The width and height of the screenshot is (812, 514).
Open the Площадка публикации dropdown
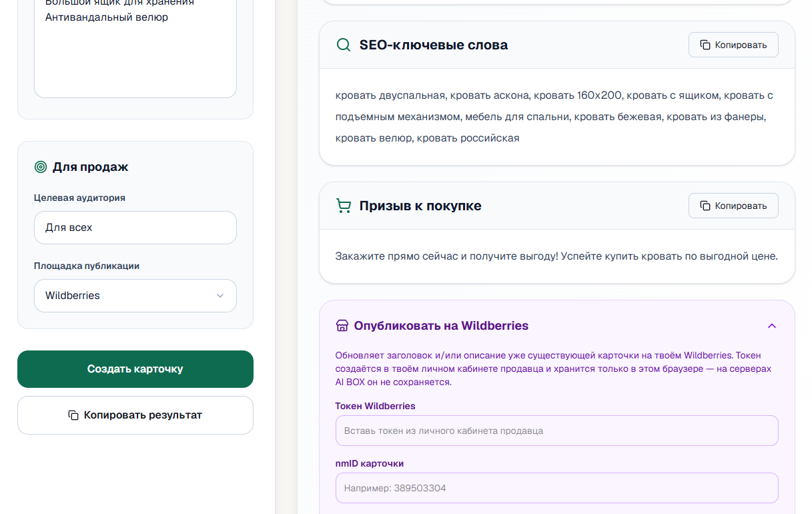135,296
